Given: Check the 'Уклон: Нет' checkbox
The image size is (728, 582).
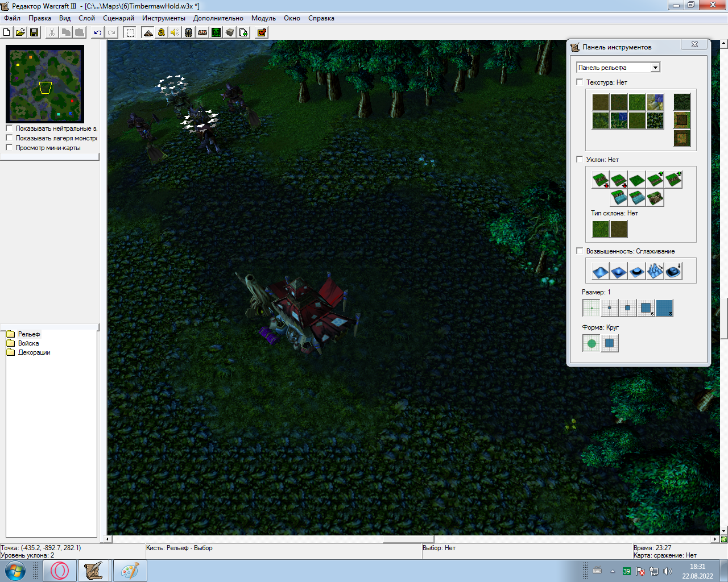Looking at the screenshot, I should [x=580, y=160].
